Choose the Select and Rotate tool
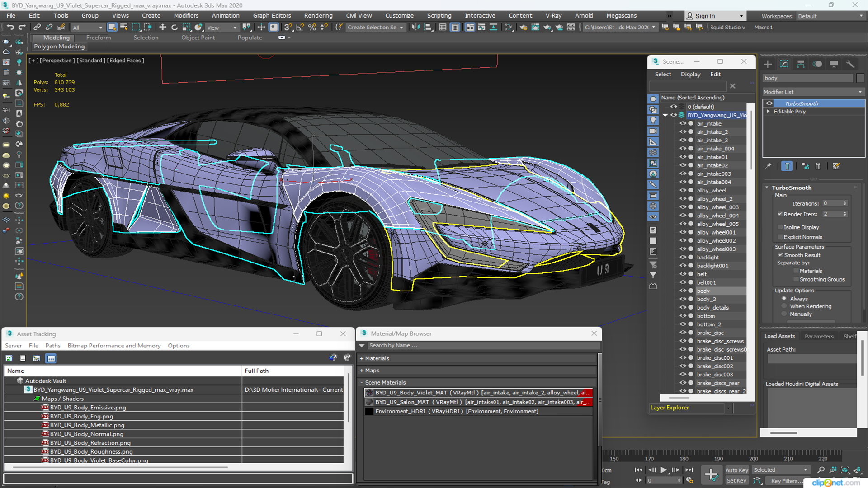Viewport: 868px width, 488px height. [x=175, y=27]
